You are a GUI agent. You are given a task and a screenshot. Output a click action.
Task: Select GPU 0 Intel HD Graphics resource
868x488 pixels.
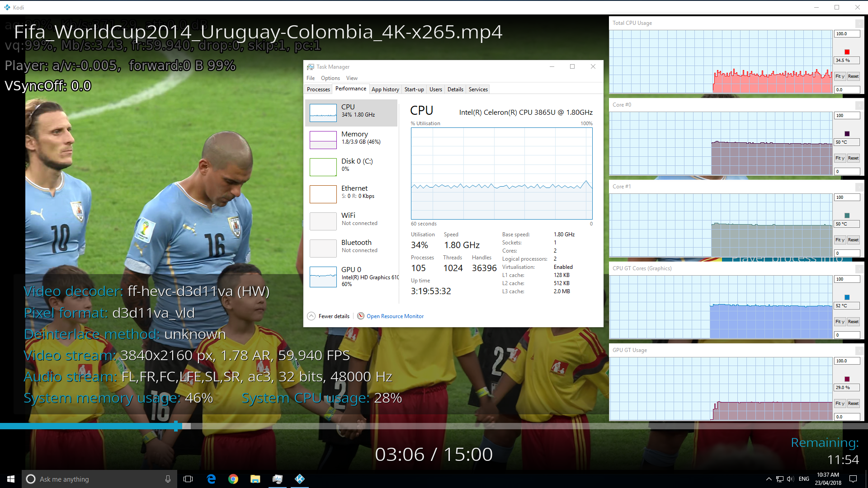point(351,277)
